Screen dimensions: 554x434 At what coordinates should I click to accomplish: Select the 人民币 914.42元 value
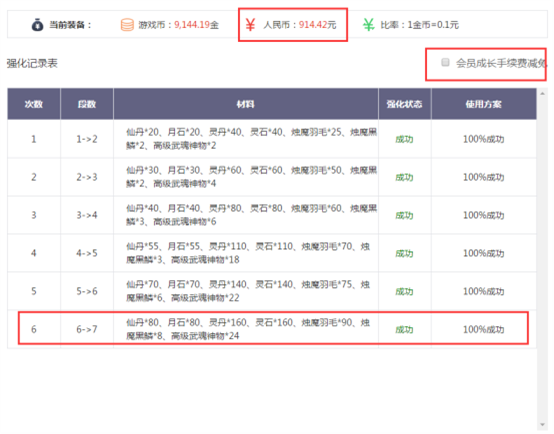tap(300, 25)
